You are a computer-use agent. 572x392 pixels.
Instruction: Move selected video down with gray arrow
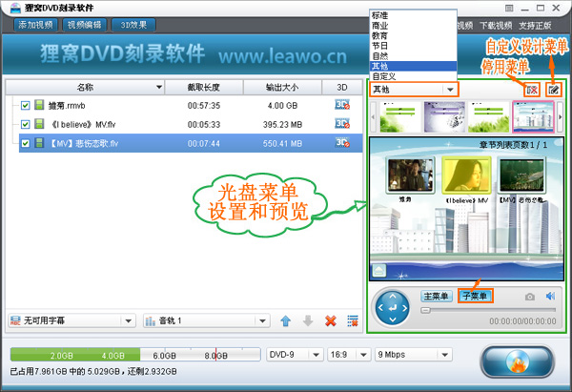coord(308,320)
